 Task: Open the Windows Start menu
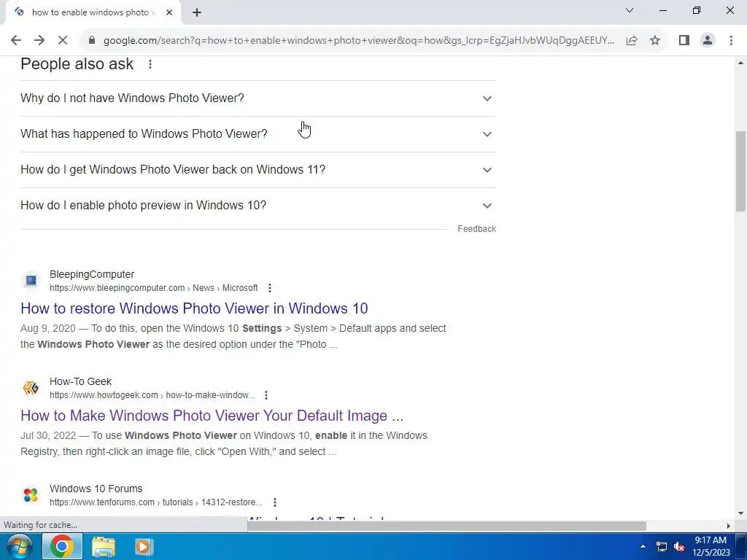(x=19, y=547)
